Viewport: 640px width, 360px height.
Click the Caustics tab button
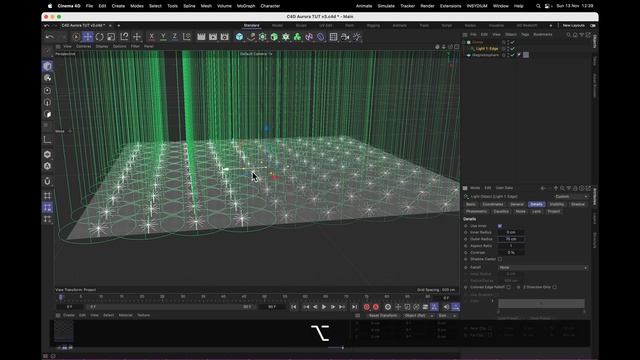[x=501, y=211]
